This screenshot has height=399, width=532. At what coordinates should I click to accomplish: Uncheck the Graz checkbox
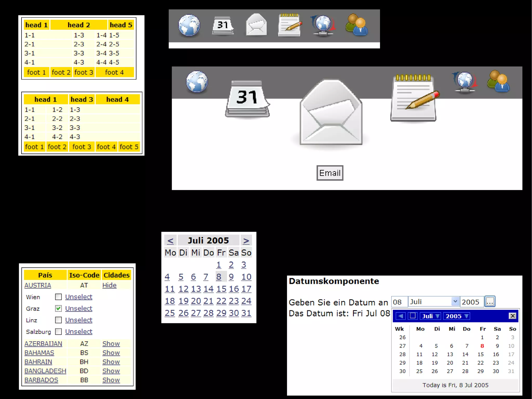[58, 309]
